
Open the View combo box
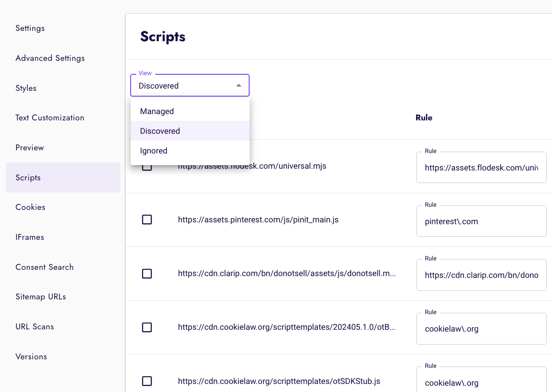[x=190, y=85]
